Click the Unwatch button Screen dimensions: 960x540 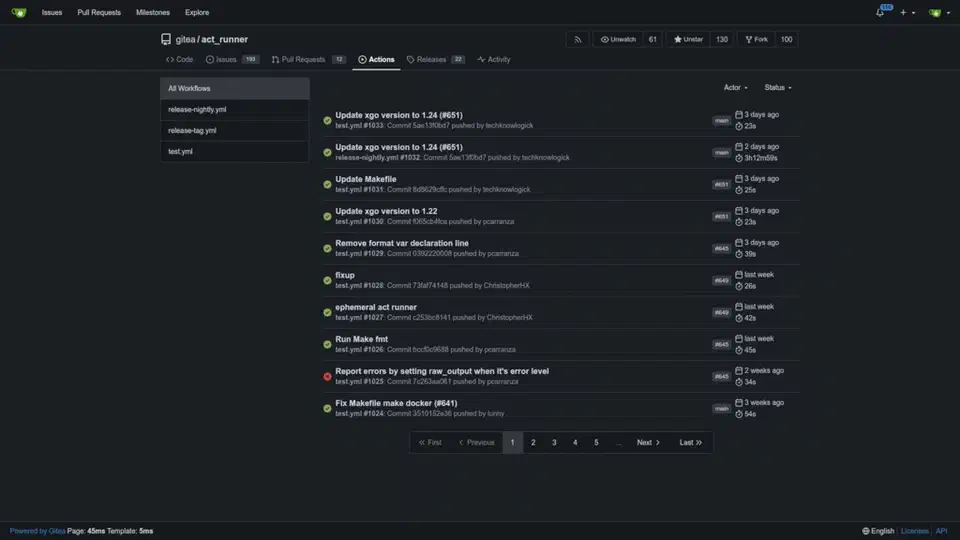[x=618, y=39]
